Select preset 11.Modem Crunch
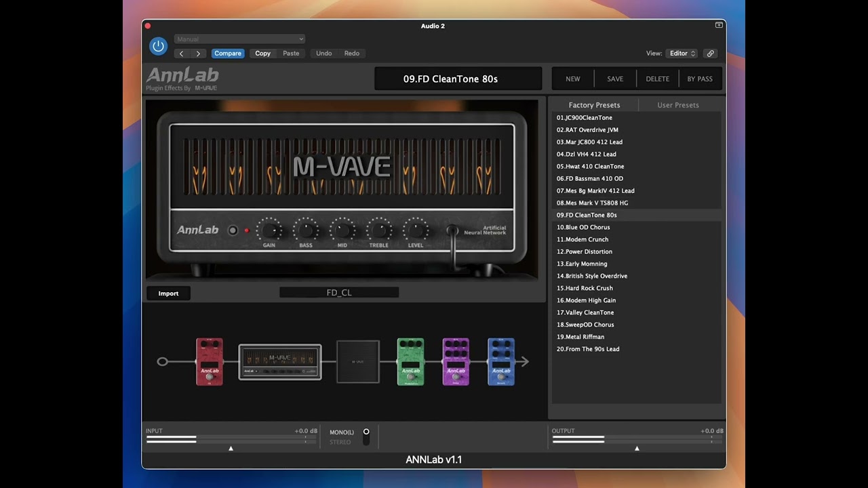868x488 pixels. click(x=636, y=240)
